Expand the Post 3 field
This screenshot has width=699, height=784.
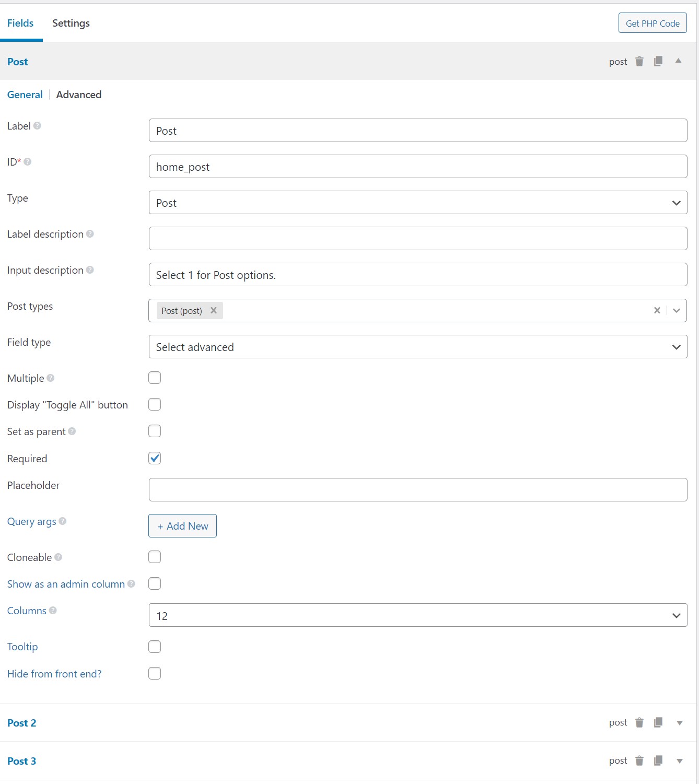tap(679, 761)
